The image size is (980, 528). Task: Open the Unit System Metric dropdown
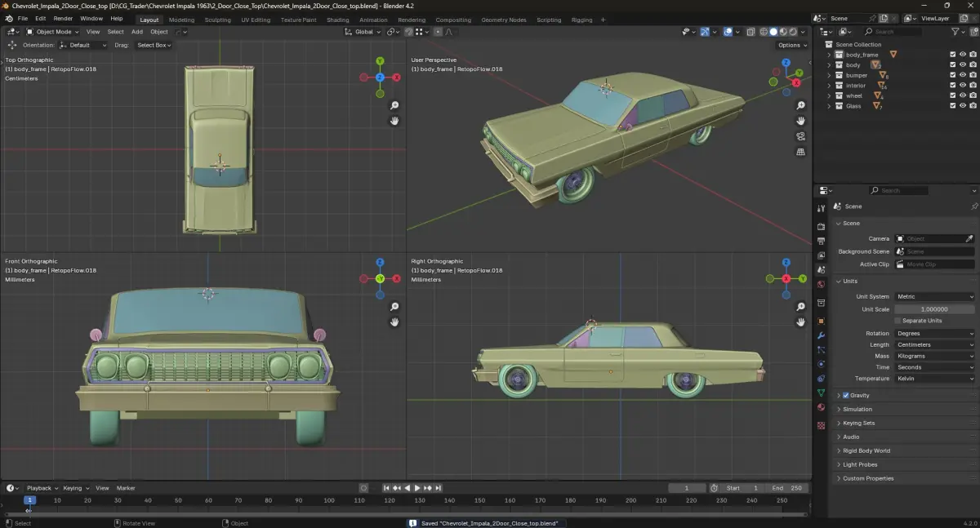(934, 296)
